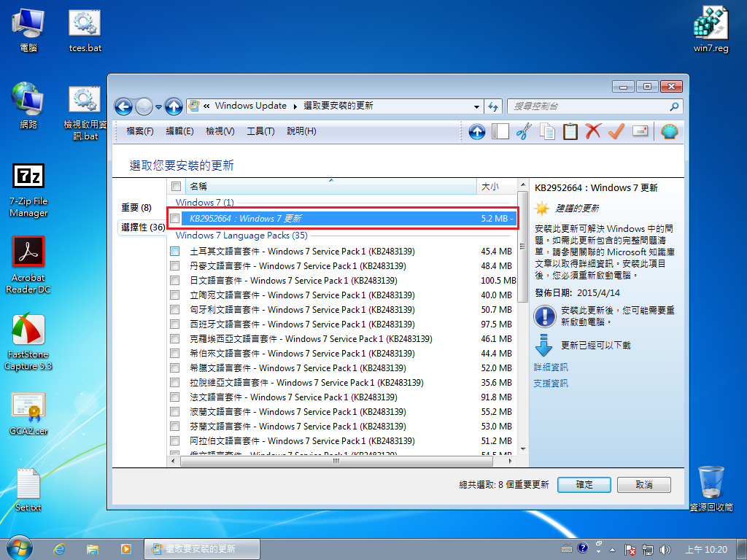The width and height of the screenshot is (747, 560).
Task: Select the 資源回收筒 recycle bin icon
Action: coord(711,489)
